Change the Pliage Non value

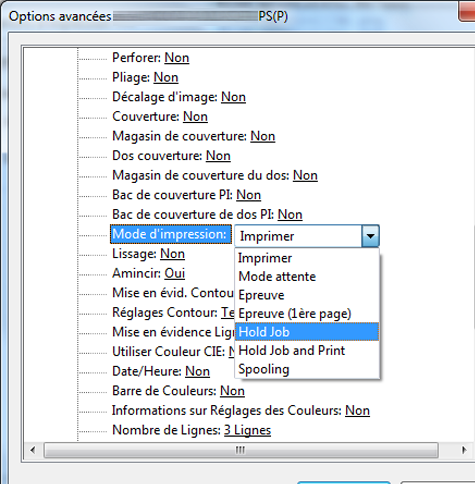click(x=166, y=77)
